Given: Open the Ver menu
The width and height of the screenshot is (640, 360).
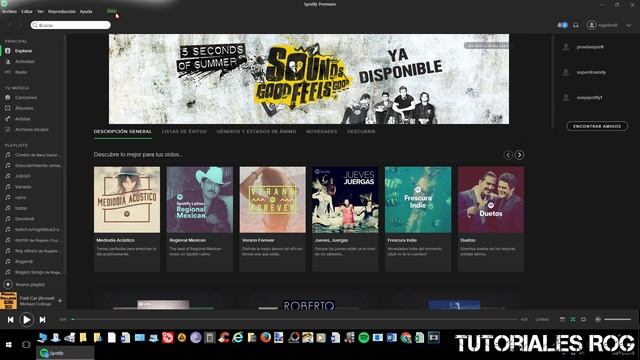Looking at the screenshot, I should tap(40, 11).
